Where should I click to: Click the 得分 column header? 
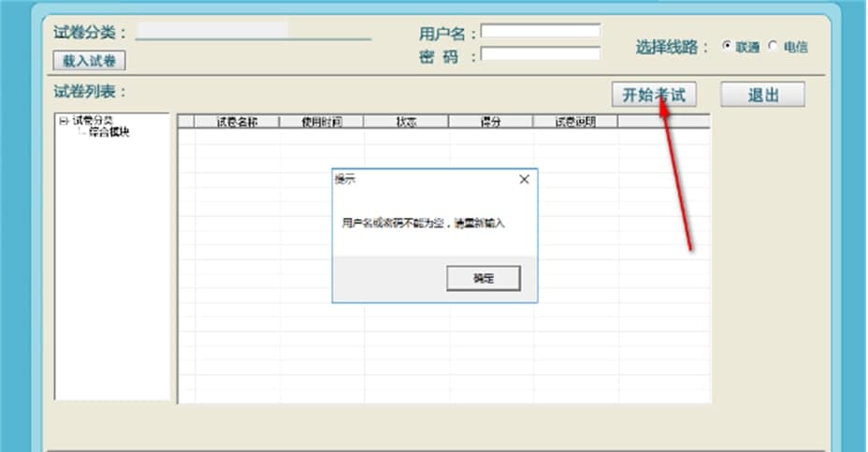point(490,122)
